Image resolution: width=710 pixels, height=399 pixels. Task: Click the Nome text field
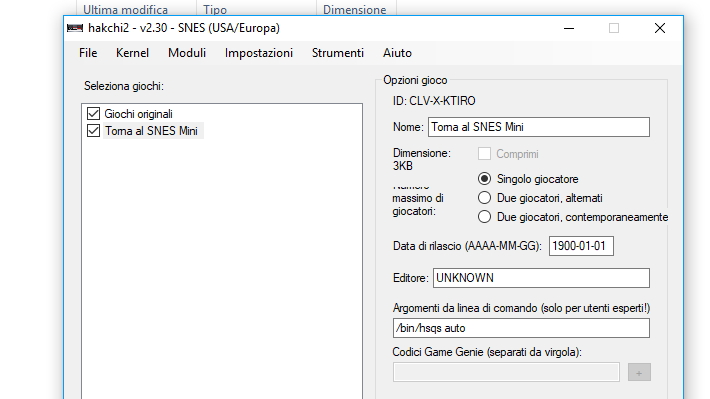click(539, 127)
